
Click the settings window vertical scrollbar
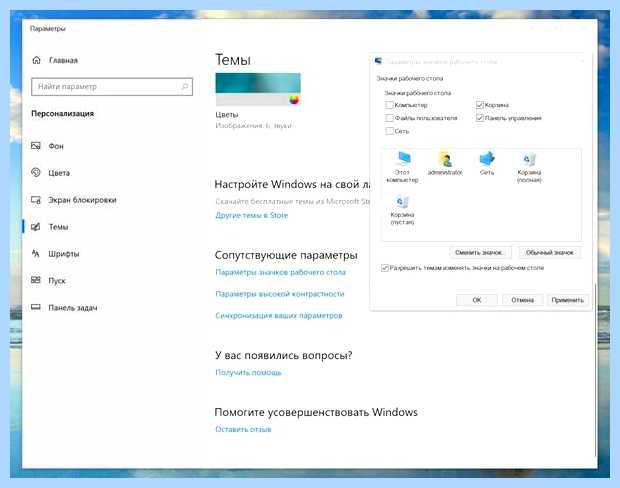(x=595, y=370)
